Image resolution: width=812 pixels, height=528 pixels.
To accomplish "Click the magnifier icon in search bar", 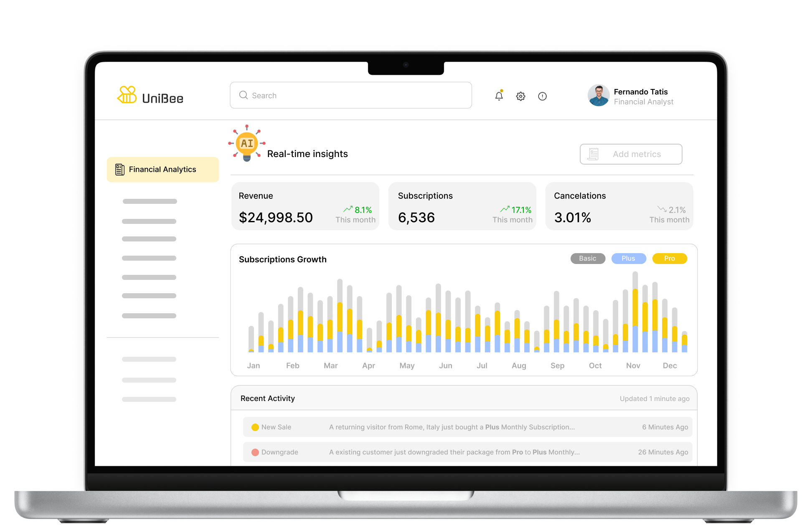I will [x=244, y=95].
